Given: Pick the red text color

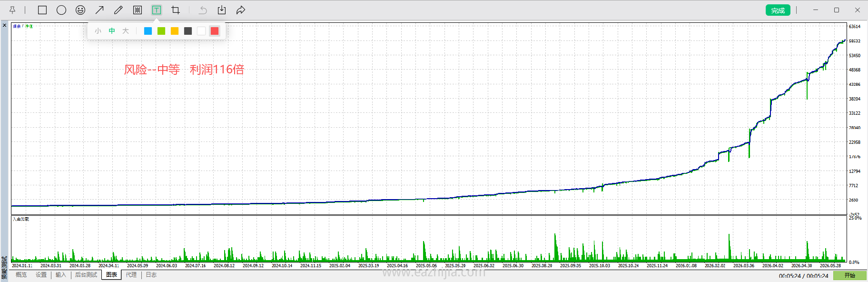Looking at the screenshot, I should (215, 31).
